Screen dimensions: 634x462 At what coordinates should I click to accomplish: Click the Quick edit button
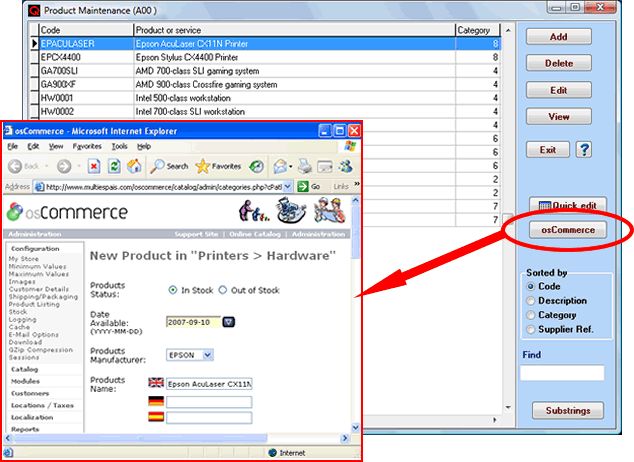pos(568,205)
